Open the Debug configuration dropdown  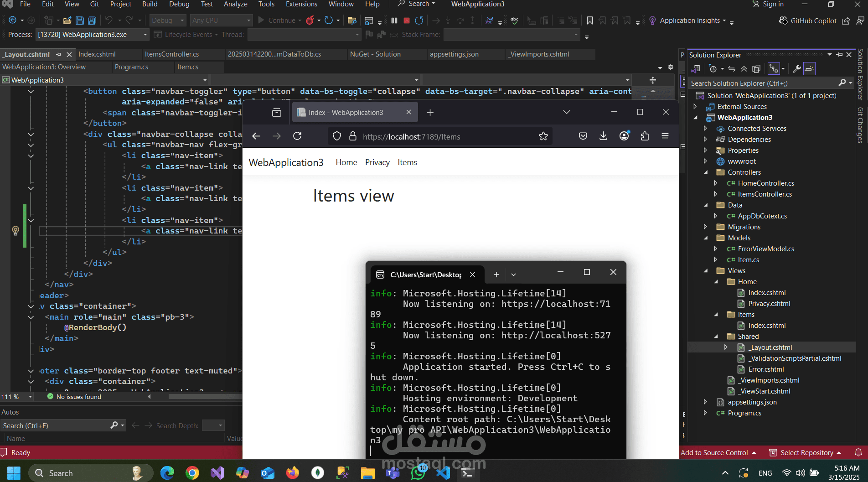(x=167, y=21)
